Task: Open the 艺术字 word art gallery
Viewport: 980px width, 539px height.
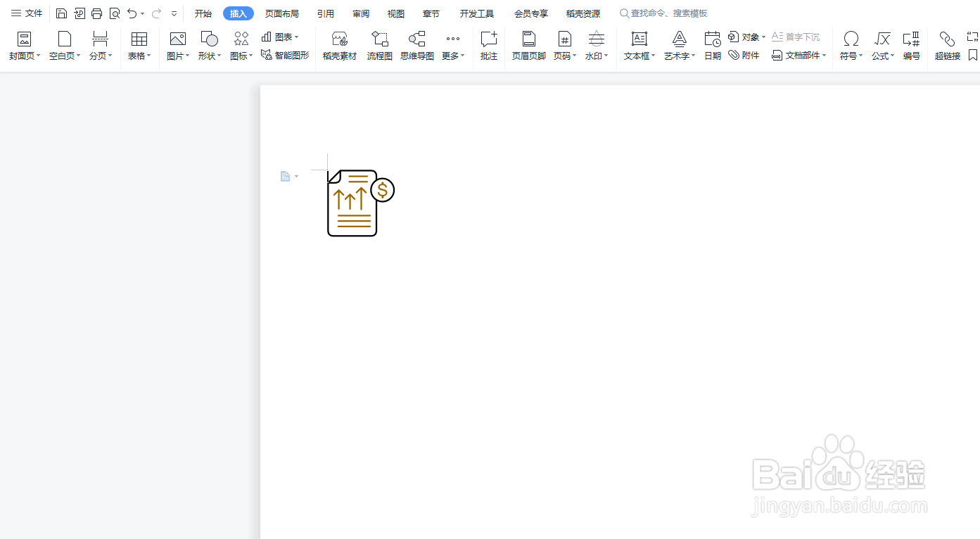Action: 680,46
